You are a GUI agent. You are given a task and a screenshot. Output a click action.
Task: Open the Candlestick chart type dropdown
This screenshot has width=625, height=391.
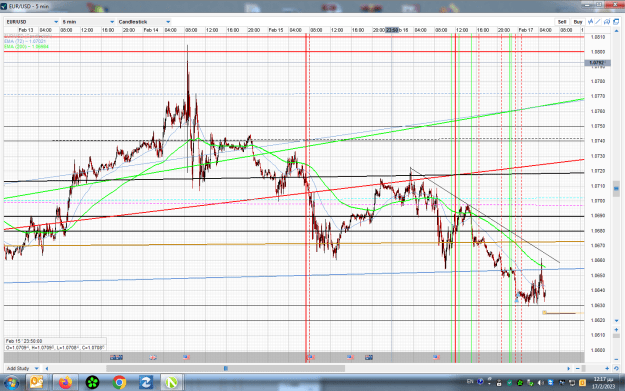click(x=144, y=22)
